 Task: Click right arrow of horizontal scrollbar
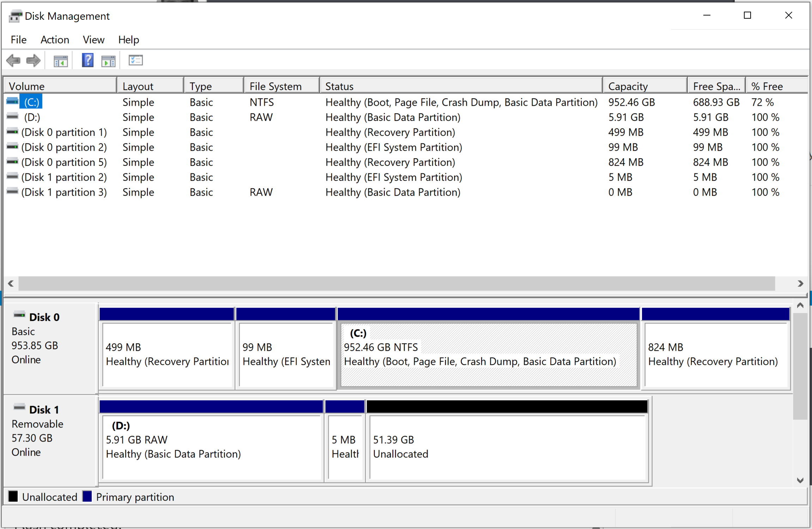coord(800,284)
